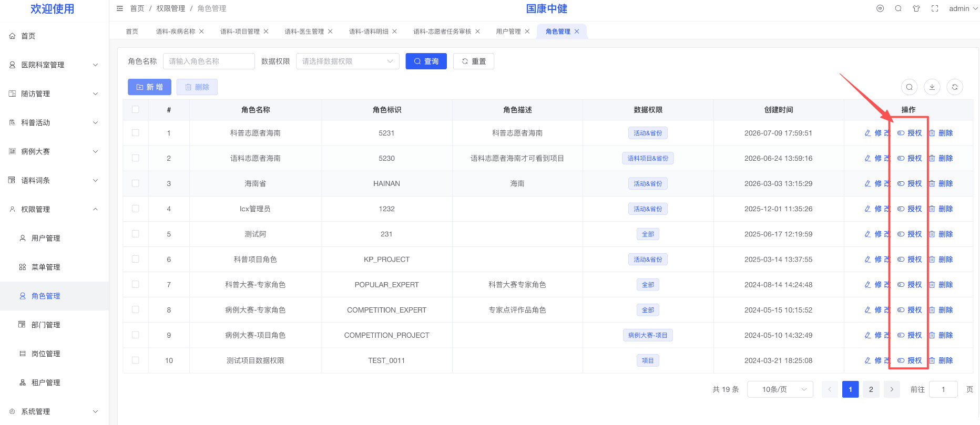Toggle the select-all checkbox in table header
Image resolution: width=980 pixels, height=425 pixels.
click(x=136, y=110)
